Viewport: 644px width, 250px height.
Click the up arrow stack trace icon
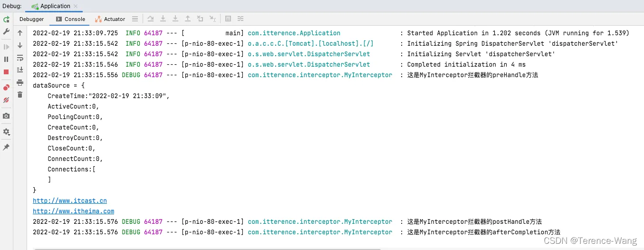20,33
